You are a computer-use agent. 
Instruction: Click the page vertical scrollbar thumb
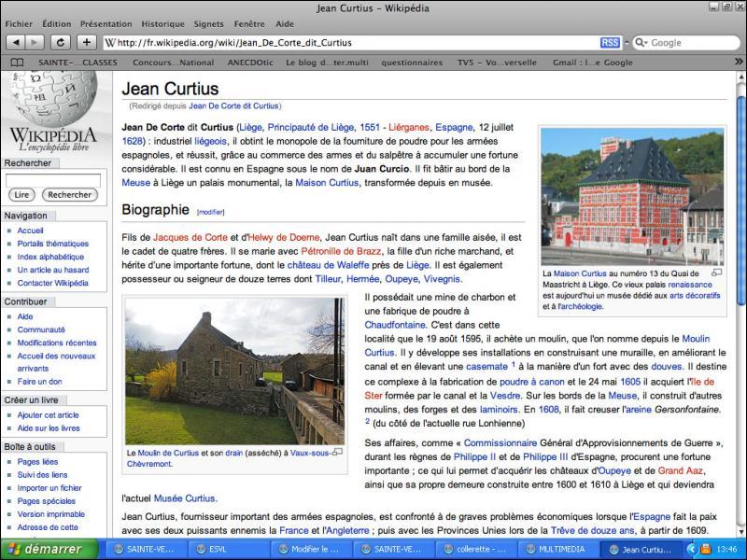coord(740,200)
